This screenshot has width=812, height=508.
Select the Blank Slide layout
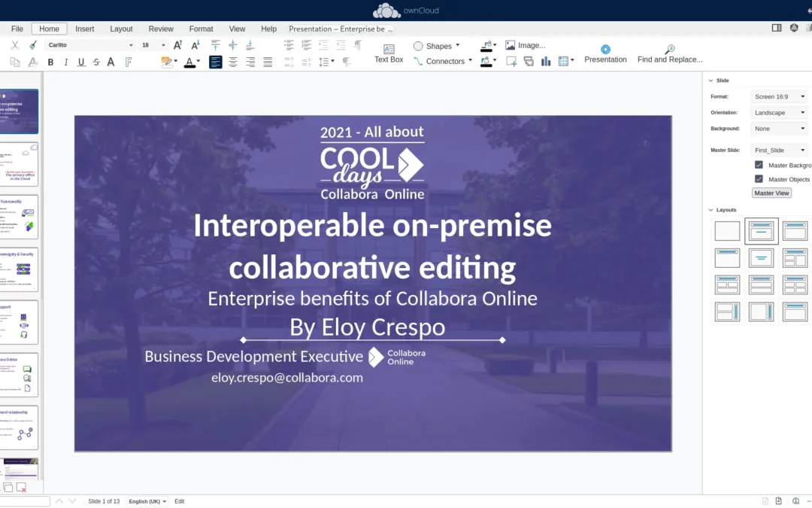pos(727,231)
